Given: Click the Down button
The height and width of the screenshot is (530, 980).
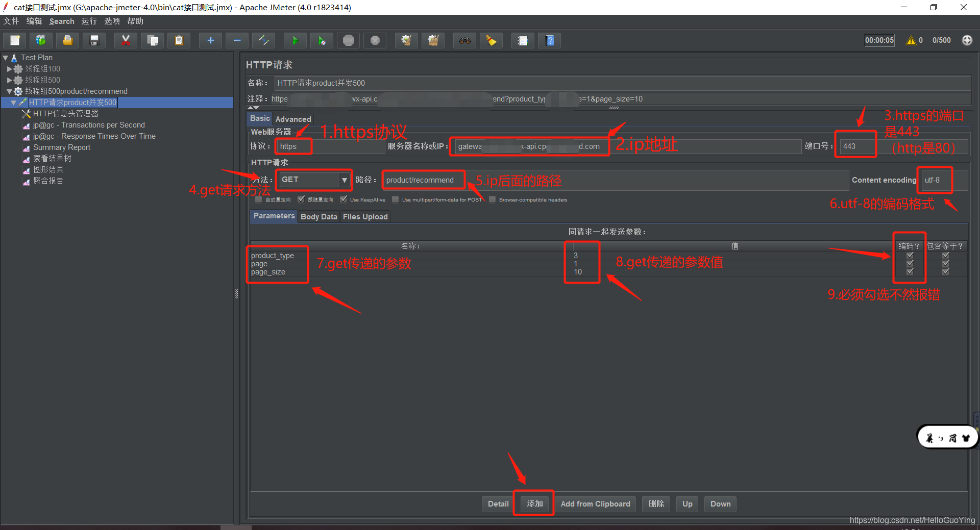Looking at the screenshot, I should [720, 504].
